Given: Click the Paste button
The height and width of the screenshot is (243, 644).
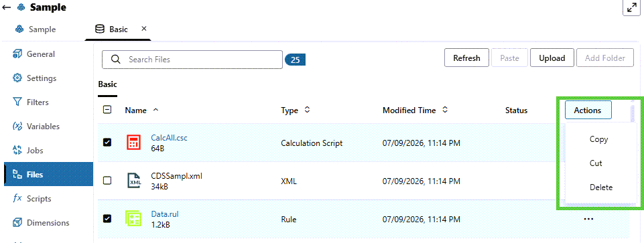Looking at the screenshot, I should (x=510, y=58).
